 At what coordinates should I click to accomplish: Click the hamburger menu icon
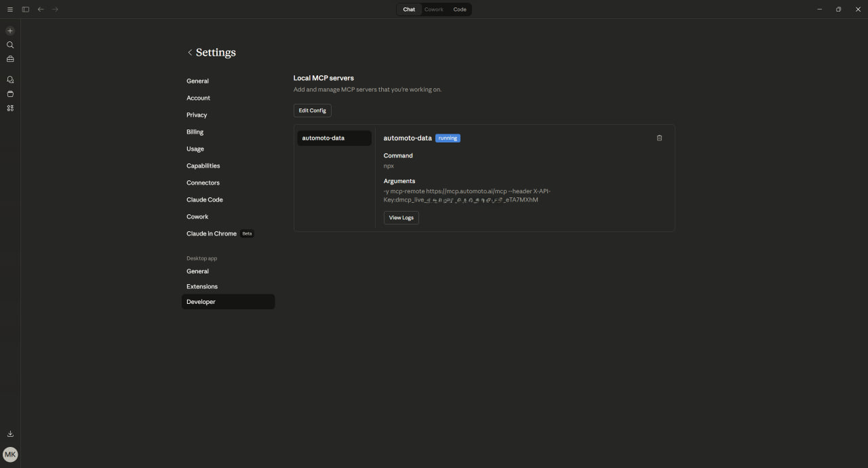click(x=10, y=9)
